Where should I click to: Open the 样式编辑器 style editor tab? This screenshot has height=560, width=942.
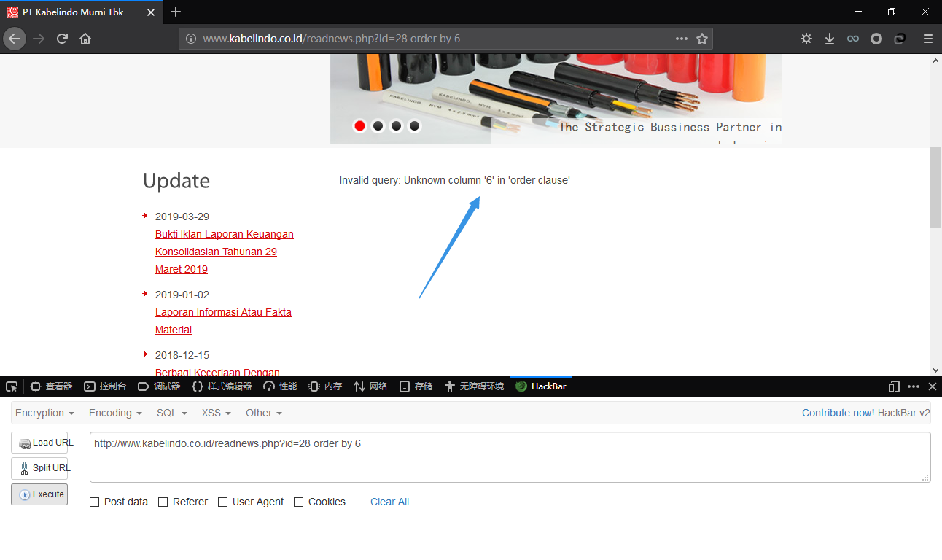(222, 386)
